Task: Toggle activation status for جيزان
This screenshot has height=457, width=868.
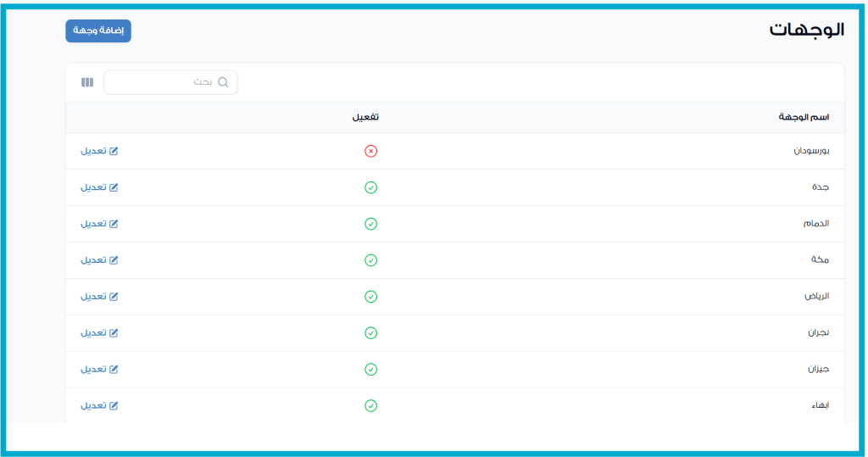Action: 370,370
